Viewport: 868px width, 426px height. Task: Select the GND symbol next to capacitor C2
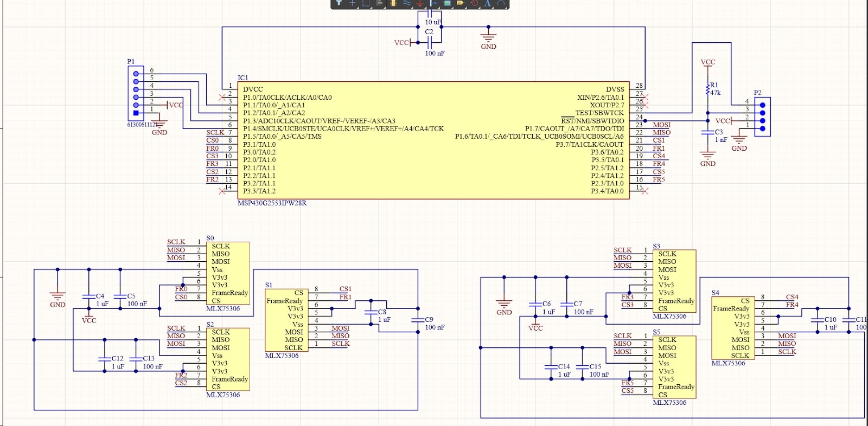(488, 39)
